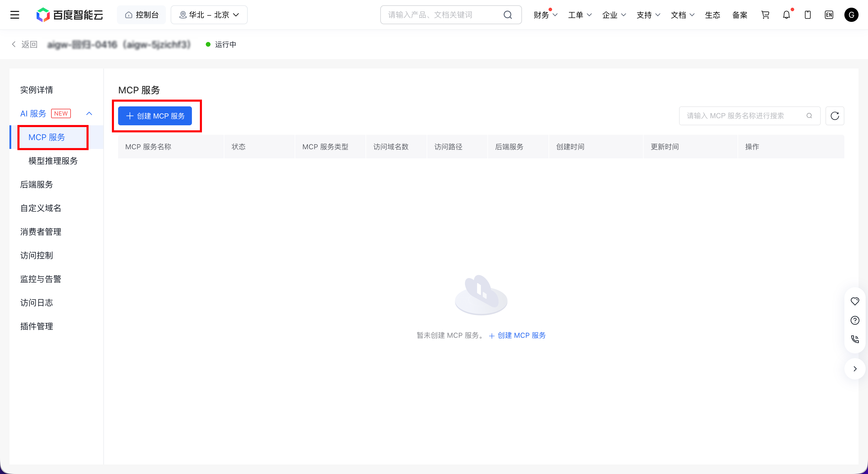Click the 创建 MCP 服务 link in empty state
This screenshot has height=474, width=868.
pyautogui.click(x=517, y=336)
